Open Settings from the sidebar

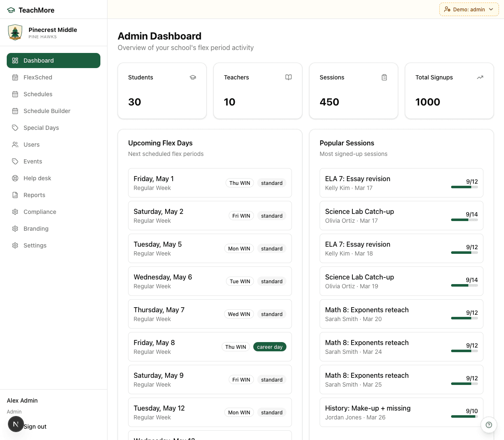(x=53, y=245)
